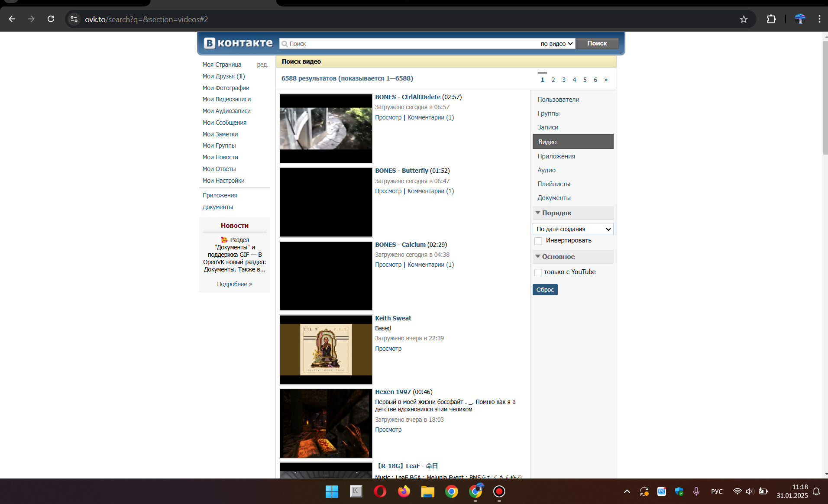The width and height of the screenshot is (828, 504).
Task: Open the red recording app taskbar icon
Action: [499, 491]
